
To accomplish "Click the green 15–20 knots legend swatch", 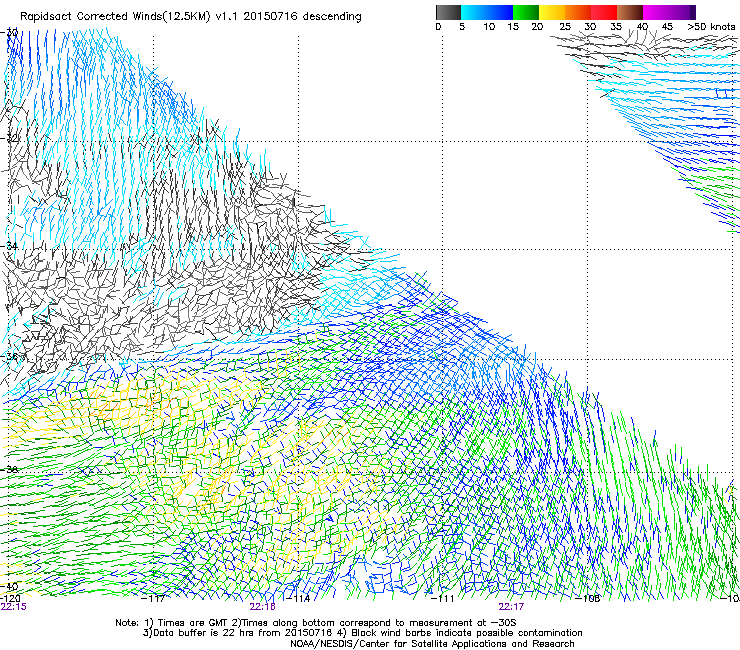I will tap(526, 12).
